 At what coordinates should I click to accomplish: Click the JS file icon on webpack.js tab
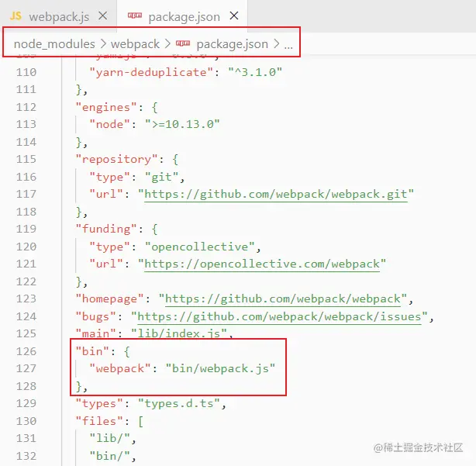click(x=16, y=16)
